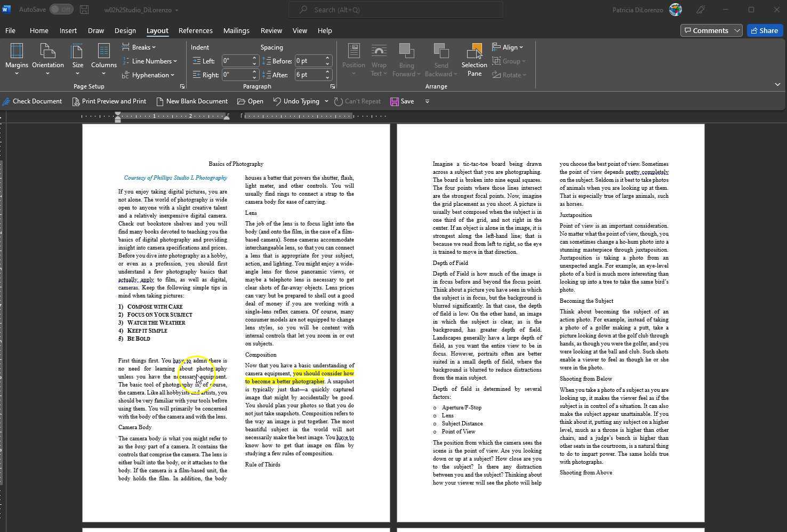This screenshot has height=532, width=787.
Task: Click the Share button
Action: pos(765,30)
